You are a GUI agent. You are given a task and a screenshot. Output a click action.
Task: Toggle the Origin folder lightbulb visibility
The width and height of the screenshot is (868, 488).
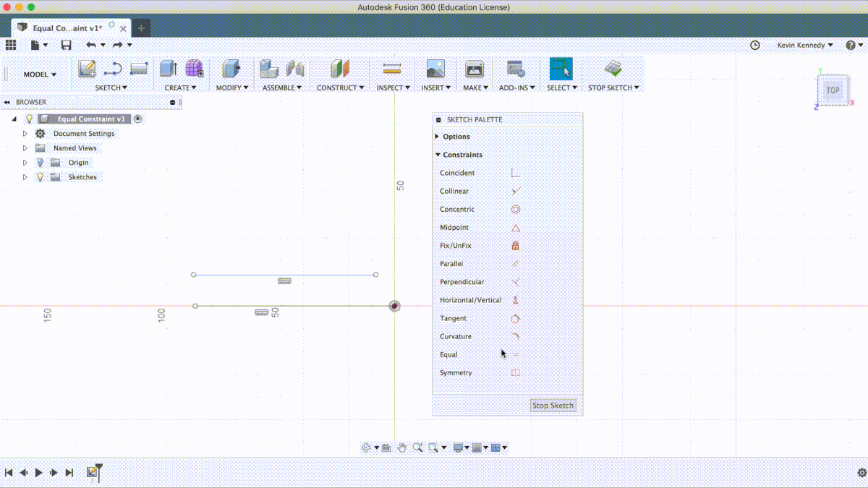pyautogui.click(x=40, y=163)
